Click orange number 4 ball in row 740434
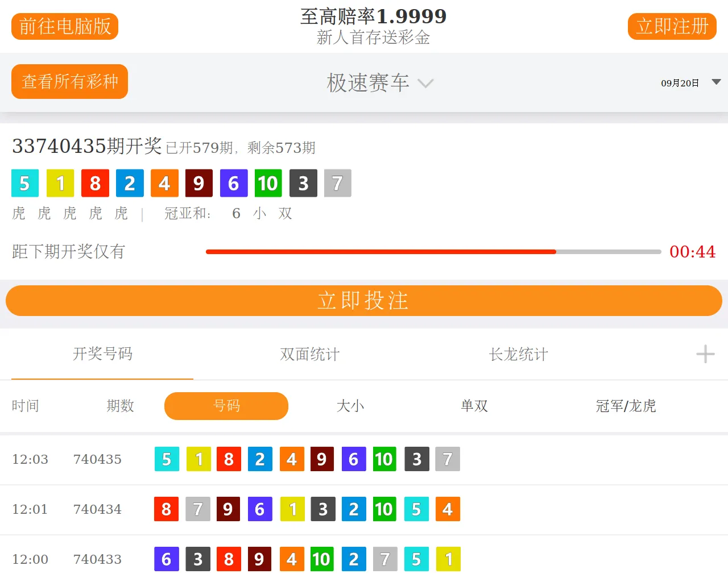 pyautogui.click(x=448, y=509)
